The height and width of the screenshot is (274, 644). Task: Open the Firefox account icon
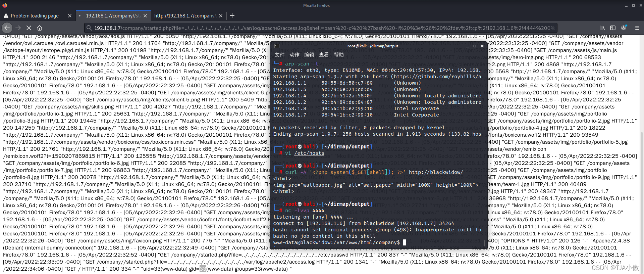coord(624,28)
